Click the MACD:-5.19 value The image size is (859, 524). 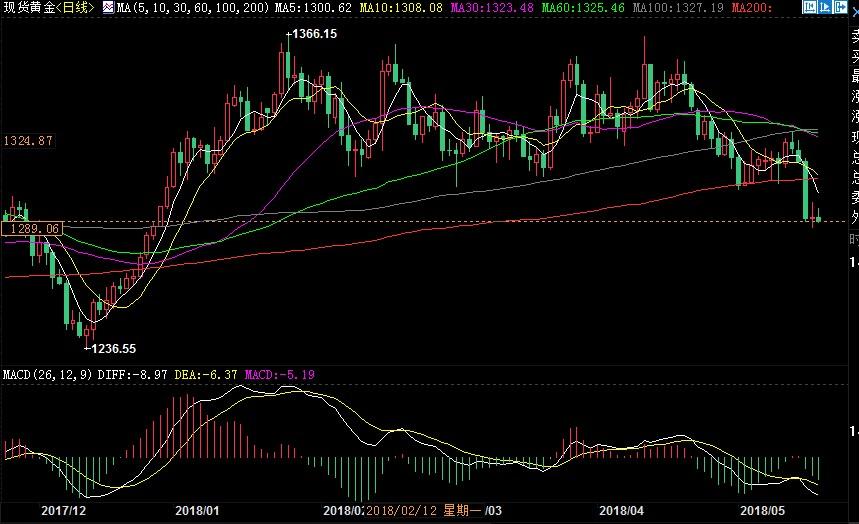click(x=279, y=375)
